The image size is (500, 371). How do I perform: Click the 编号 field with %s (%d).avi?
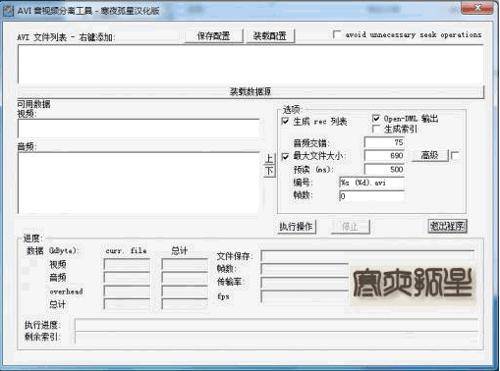tap(372, 183)
